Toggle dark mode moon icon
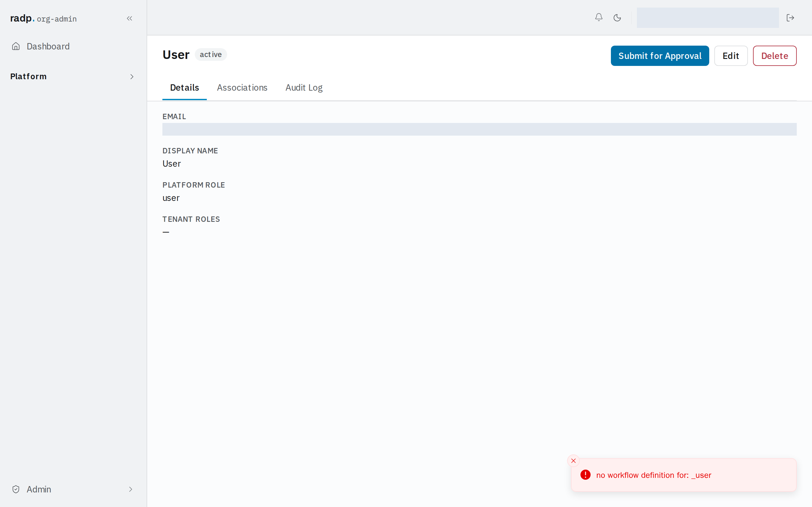 click(617, 18)
